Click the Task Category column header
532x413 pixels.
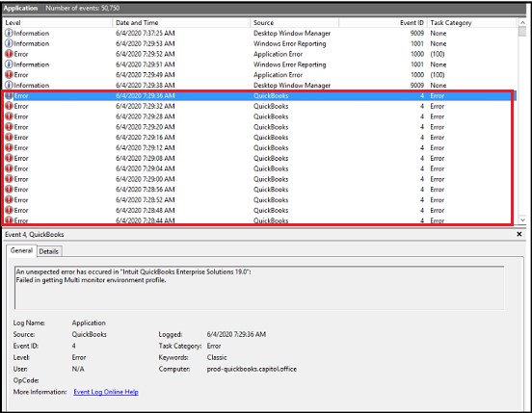coord(471,23)
